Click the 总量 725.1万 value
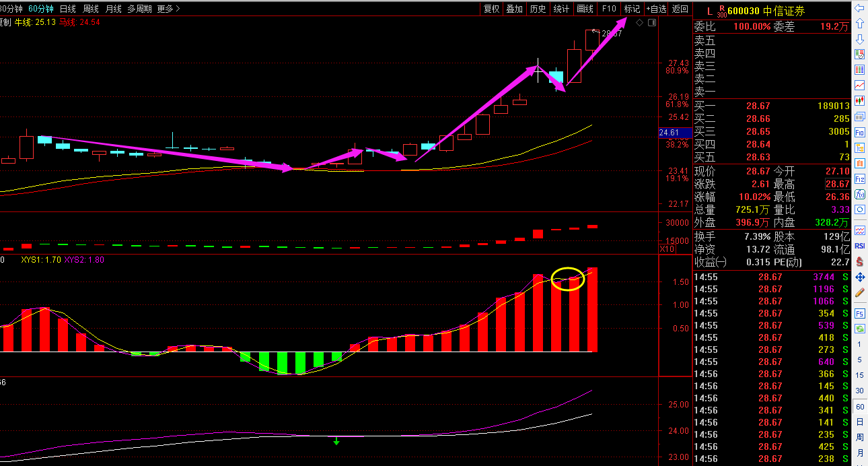868x466 pixels. pyautogui.click(x=753, y=209)
